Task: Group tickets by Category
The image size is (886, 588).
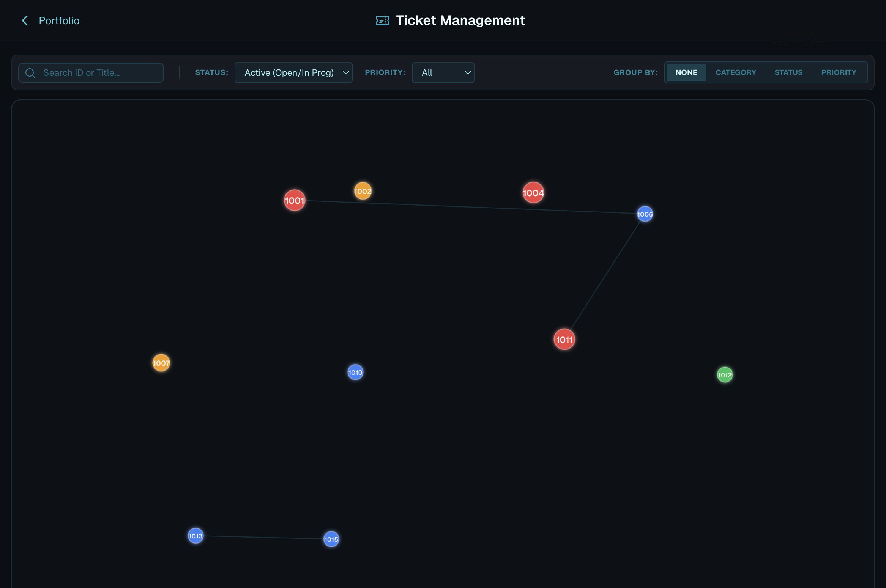Action: [x=735, y=72]
